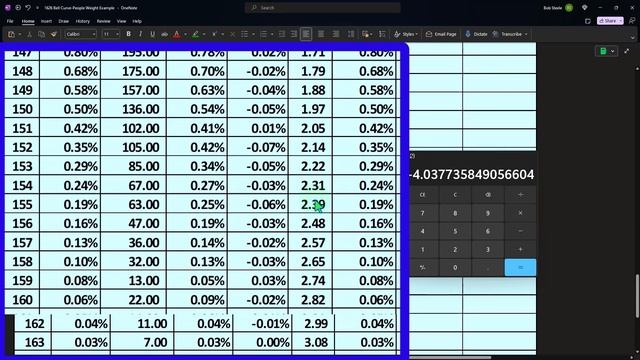Click the cell showing 136.00

[x=133, y=109]
